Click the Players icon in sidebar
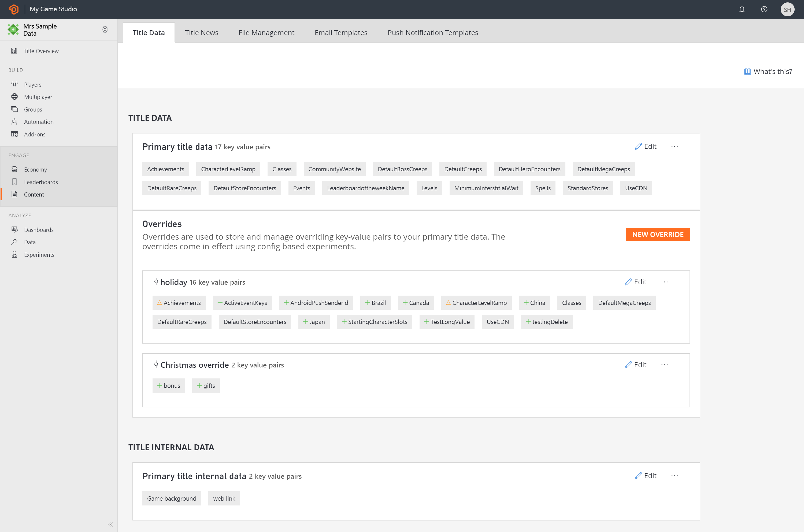The width and height of the screenshot is (804, 532). [x=14, y=84]
